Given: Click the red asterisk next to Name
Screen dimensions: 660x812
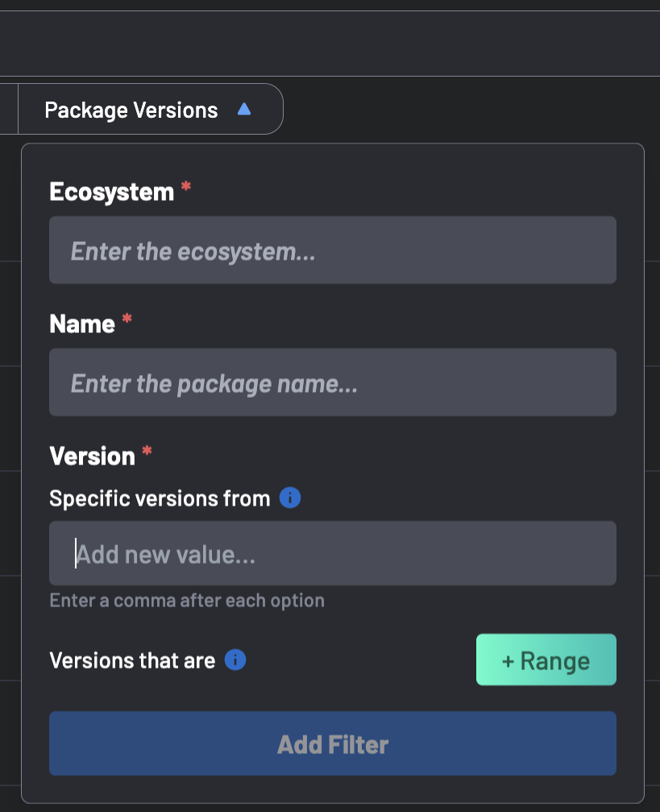Looking at the screenshot, I should pyautogui.click(x=127, y=321).
